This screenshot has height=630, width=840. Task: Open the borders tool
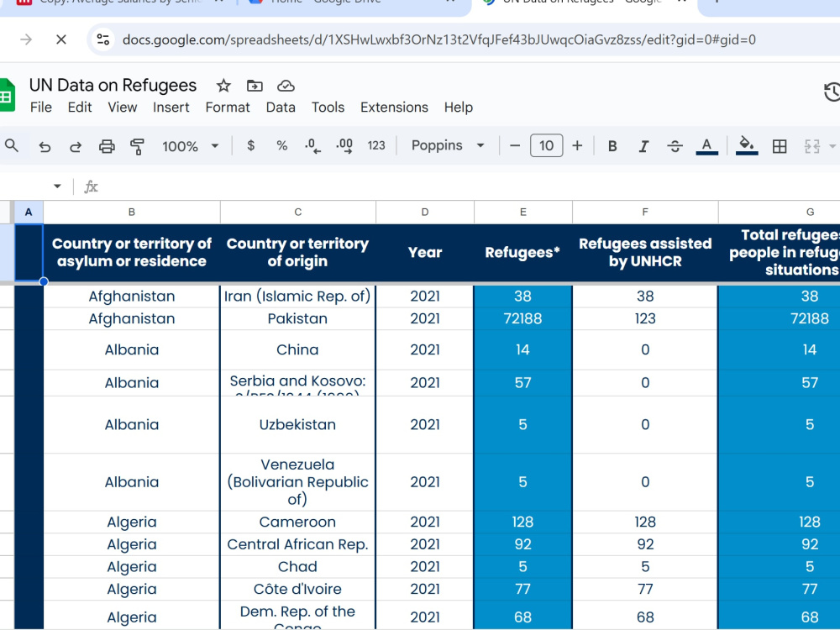pyautogui.click(x=780, y=146)
